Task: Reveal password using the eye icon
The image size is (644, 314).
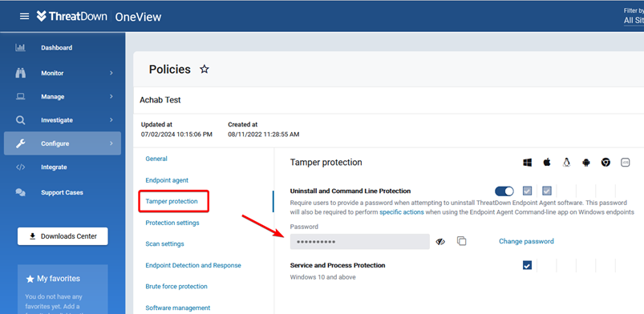Action: (440, 242)
